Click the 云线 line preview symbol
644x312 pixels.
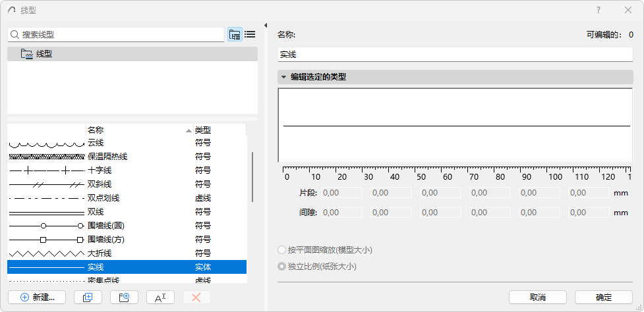pos(46,143)
